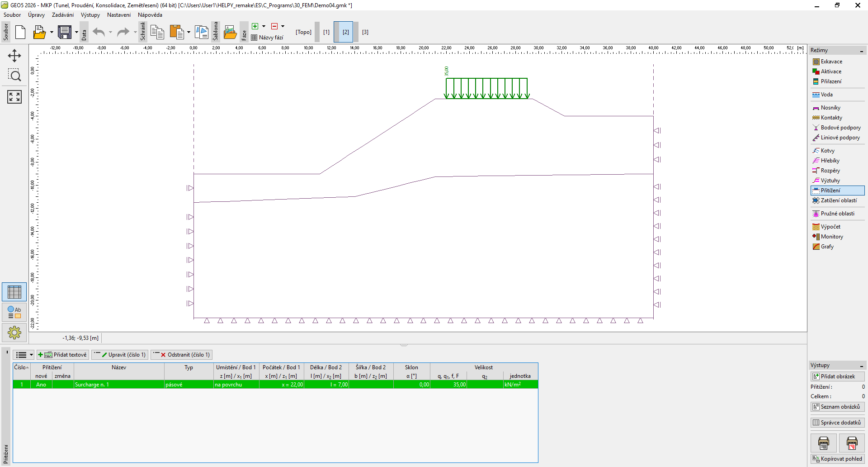The image size is (868, 467).
Task: Open the Nastavení menu
Action: [x=118, y=15]
